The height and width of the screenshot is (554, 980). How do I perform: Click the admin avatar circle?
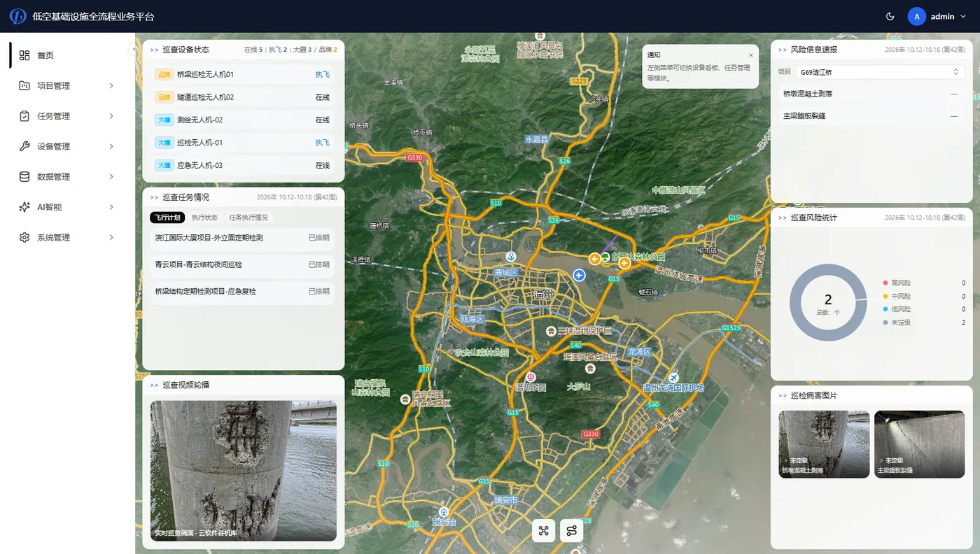click(916, 16)
